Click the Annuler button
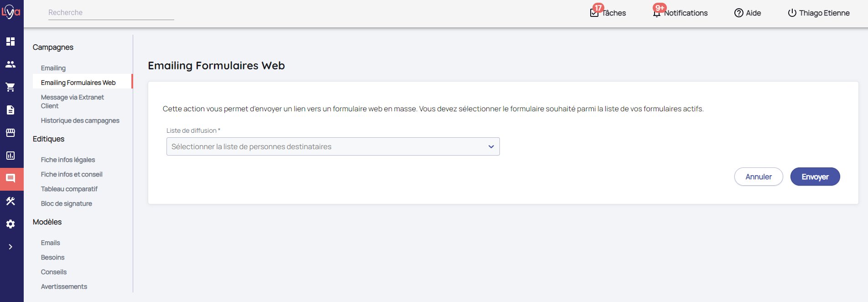868x302 pixels. [758, 177]
